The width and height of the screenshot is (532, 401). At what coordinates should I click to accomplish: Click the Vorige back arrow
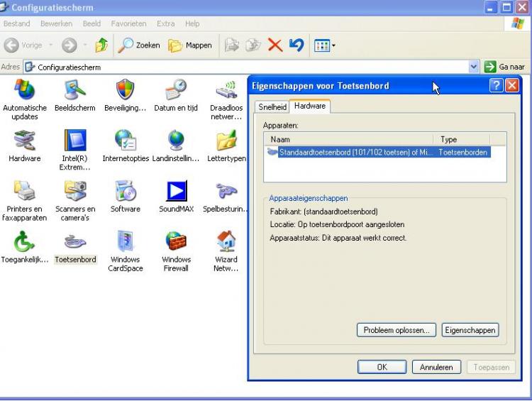click(x=11, y=45)
